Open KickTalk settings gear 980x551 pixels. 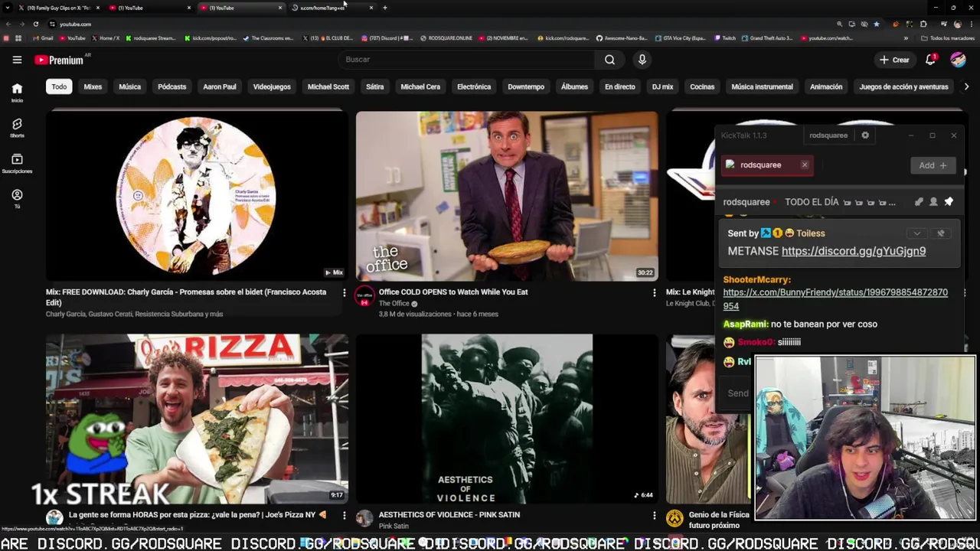coord(865,135)
